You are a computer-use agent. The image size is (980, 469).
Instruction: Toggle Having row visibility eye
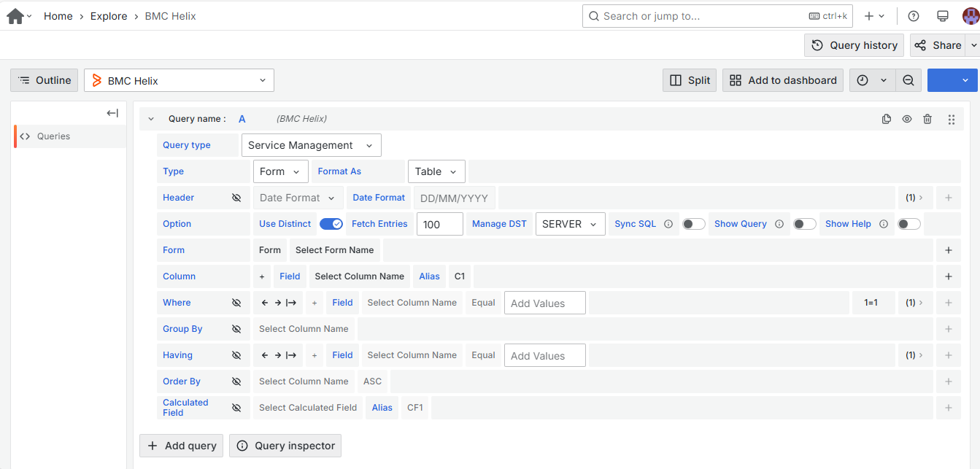(236, 355)
